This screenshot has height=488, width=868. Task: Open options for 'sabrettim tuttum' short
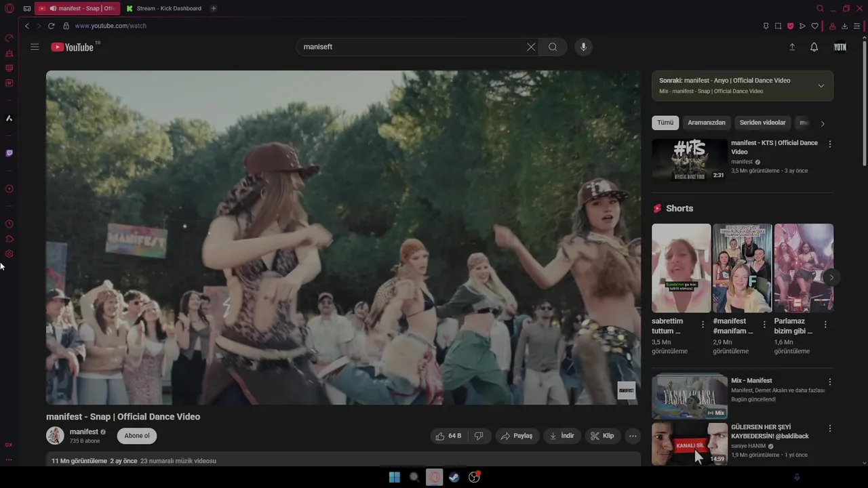pyautogui.click(x=703, y=325)
